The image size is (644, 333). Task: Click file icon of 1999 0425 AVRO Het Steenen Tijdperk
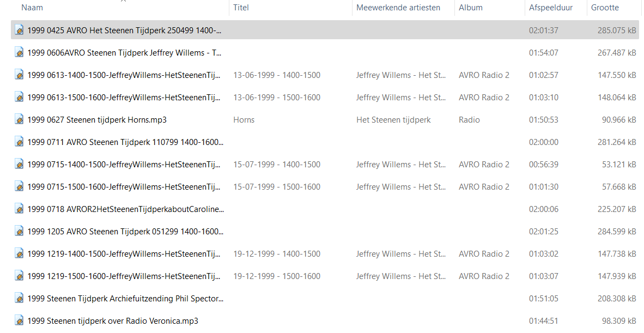click(19, 30)
